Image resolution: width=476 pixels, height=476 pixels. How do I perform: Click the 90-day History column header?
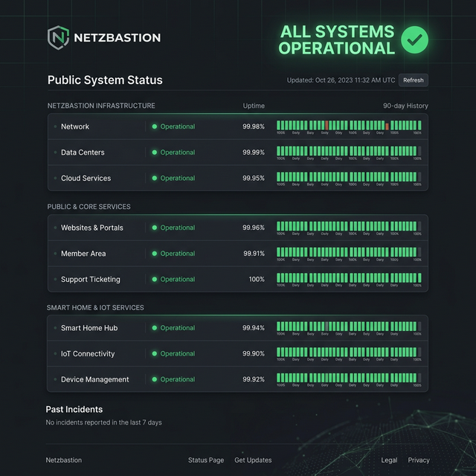point(405,106)
